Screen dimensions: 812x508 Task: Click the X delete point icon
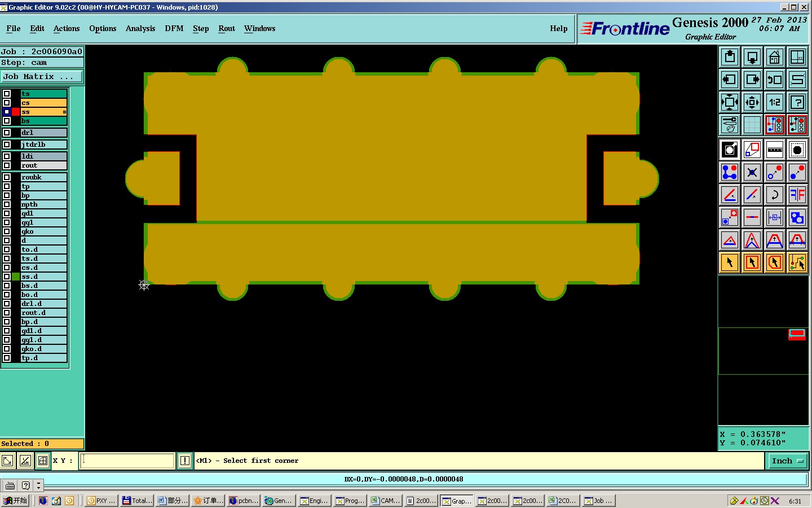[752, 172]
